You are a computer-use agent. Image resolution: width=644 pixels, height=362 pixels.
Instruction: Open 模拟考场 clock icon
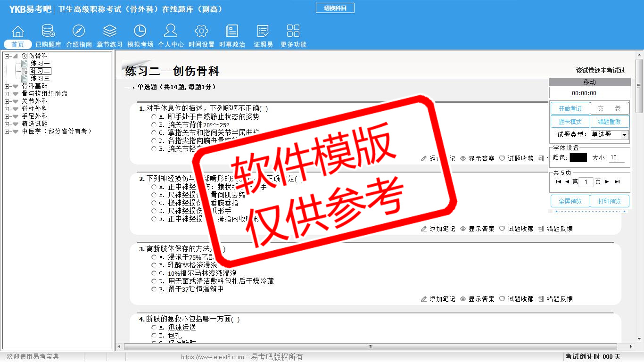click(140, 32)
